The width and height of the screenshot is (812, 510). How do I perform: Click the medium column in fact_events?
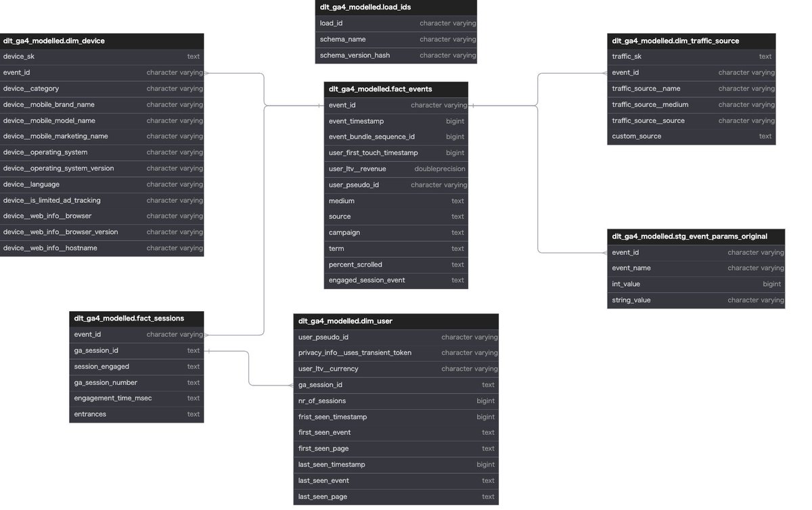coord(396,201)
